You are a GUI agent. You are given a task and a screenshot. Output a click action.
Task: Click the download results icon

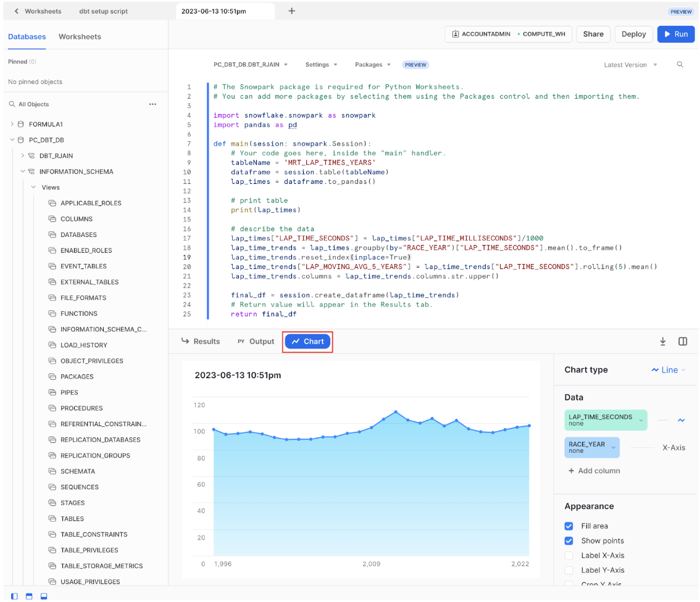pos(663,341)
